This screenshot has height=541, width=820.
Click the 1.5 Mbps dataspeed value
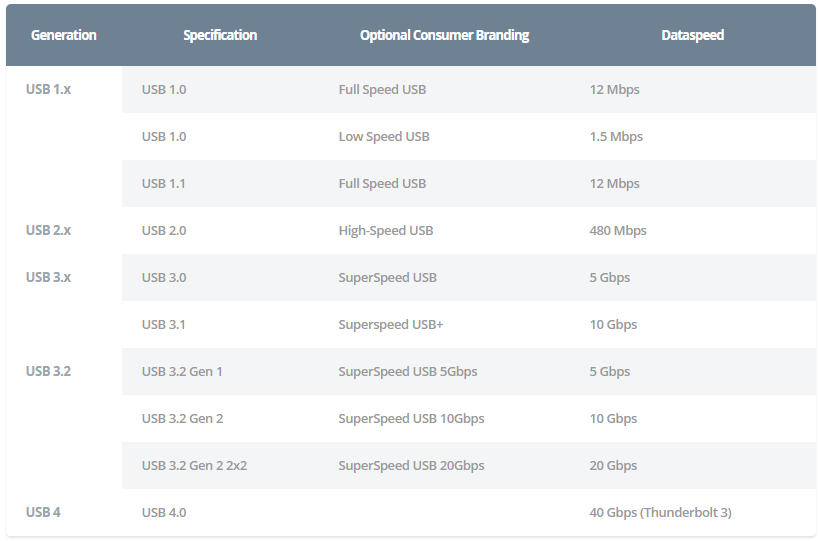point(616,137)
